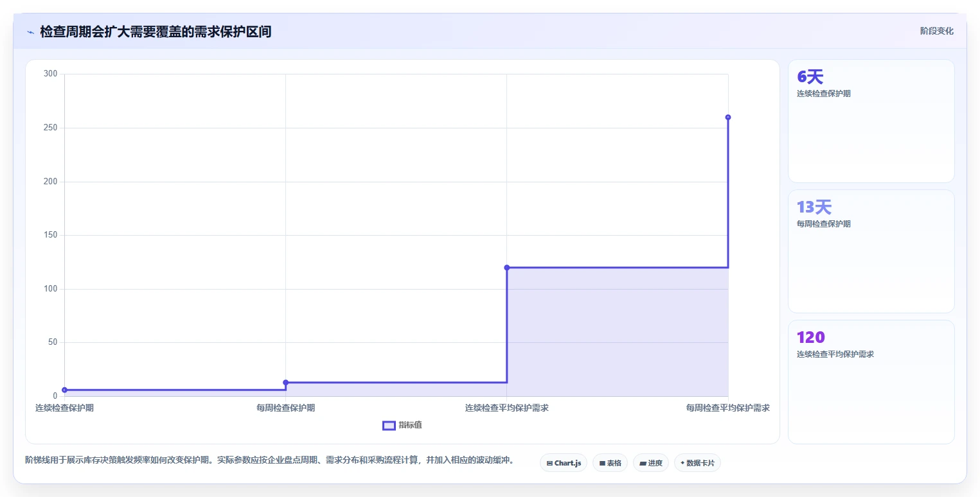Click the y-axis tick value 100

point(50,289)
